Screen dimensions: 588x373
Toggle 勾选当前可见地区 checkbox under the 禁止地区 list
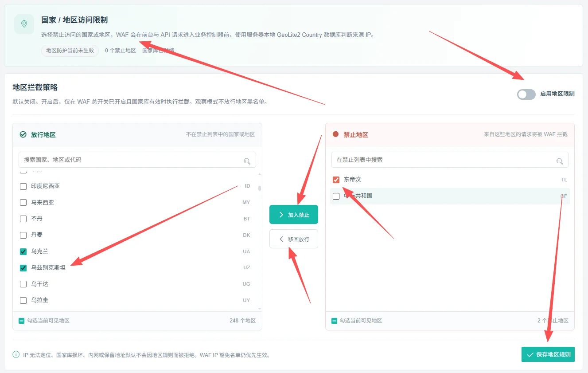coord(334,321)
